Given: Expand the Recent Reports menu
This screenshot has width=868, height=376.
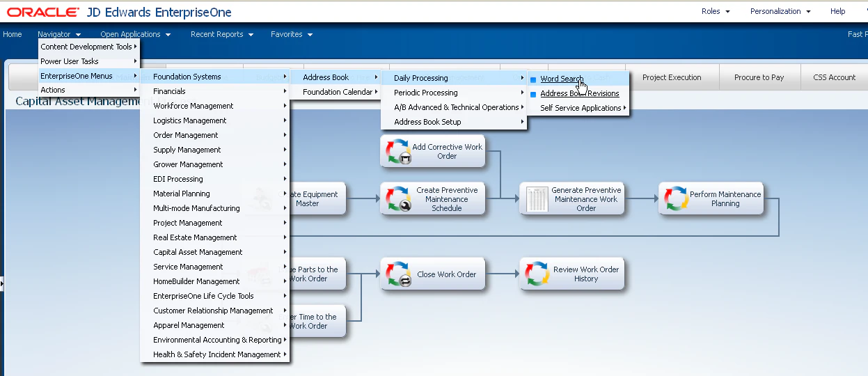Looking at the screenshot, I should click(x=222, y=34).
